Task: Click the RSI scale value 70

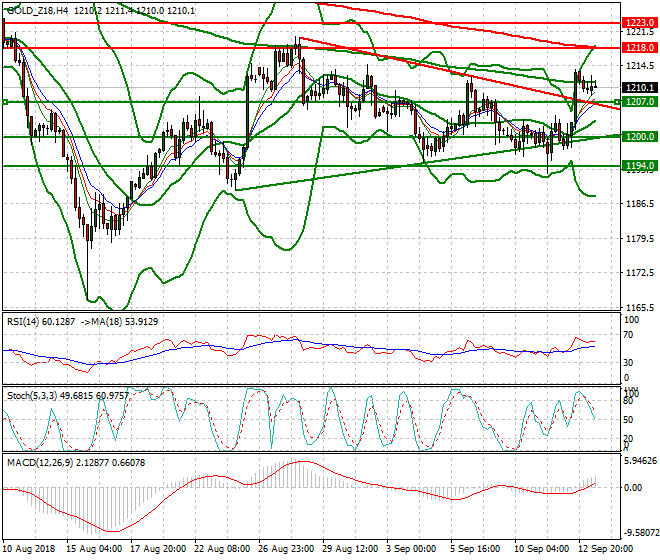Action: click(x=628, y=335)
